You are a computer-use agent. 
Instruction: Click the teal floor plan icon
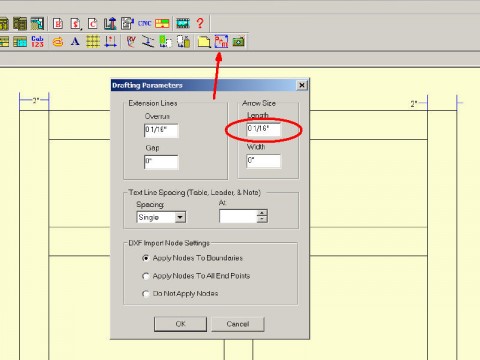(37, 23)
